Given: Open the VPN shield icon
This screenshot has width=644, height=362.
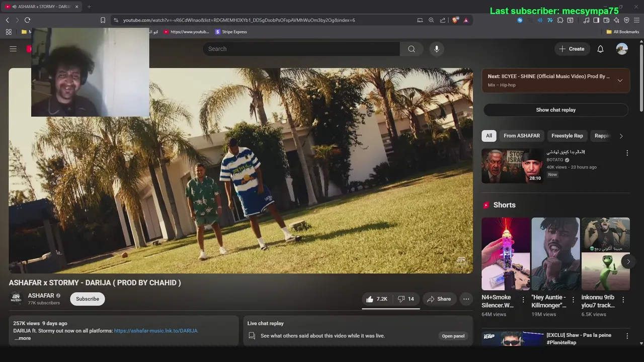Looking at the screenshot, I should coord(626,20).
